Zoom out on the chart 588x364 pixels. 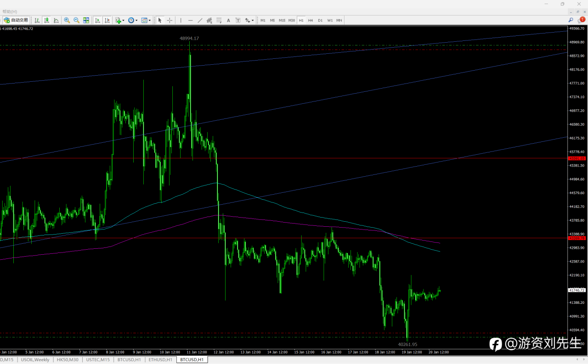(x=77, y=20)
